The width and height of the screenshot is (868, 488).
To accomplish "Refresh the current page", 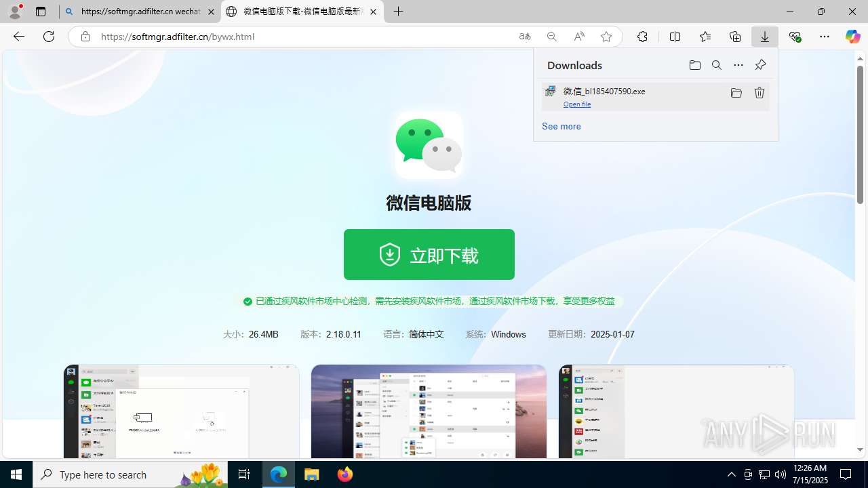I will coord(49,37).
